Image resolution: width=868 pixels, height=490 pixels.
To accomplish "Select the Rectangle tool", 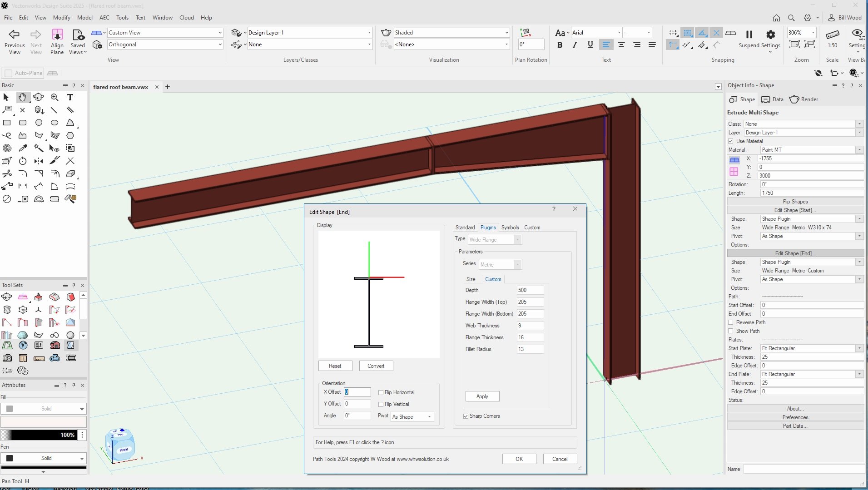I will (7, 123).
